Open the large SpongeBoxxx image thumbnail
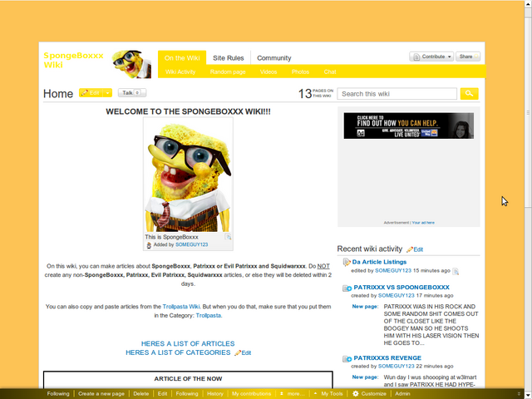 [189, 175]
